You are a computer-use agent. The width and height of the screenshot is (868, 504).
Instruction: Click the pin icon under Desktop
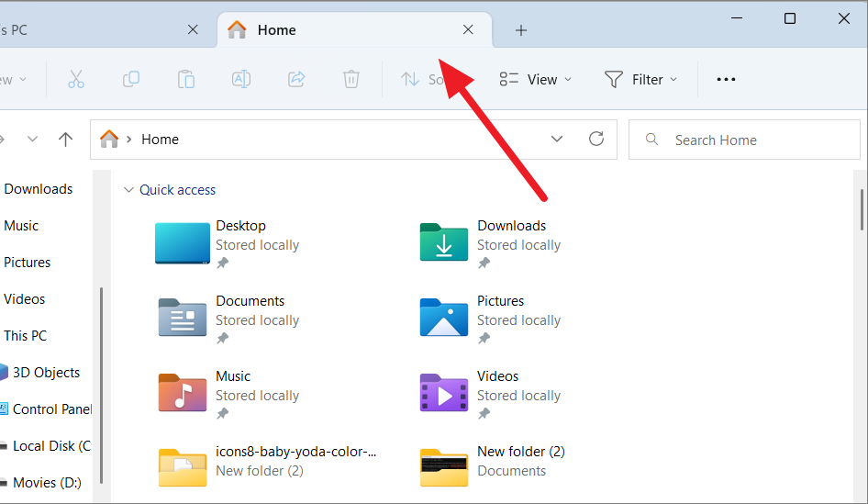click(x=223, y=263)
